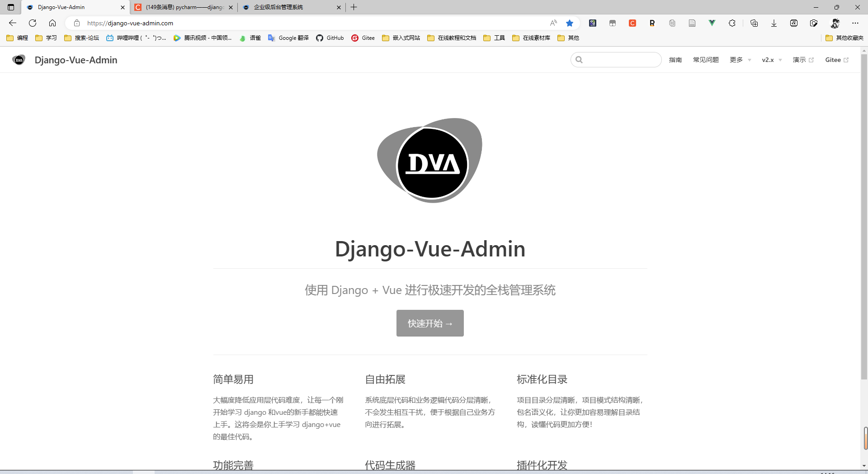The width and height of the screenshot is (868, 474).
Task: Open the Extensions puzzle icon
Action: (732, 23)
